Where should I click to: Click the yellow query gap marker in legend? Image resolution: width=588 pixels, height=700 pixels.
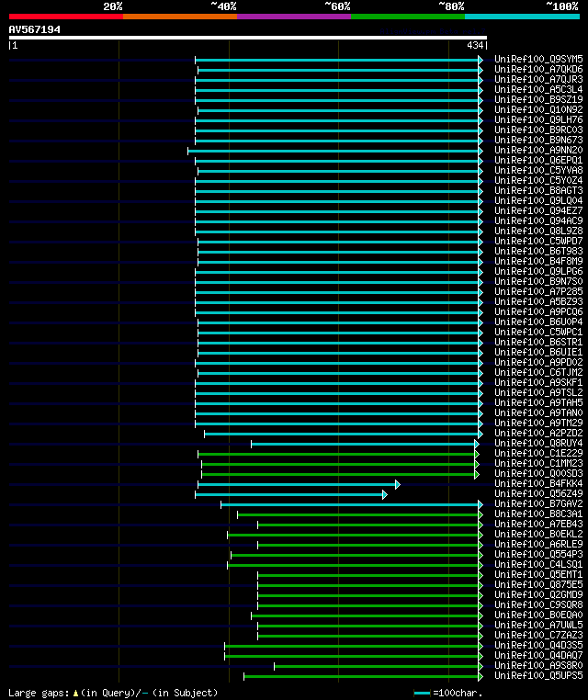75,693
